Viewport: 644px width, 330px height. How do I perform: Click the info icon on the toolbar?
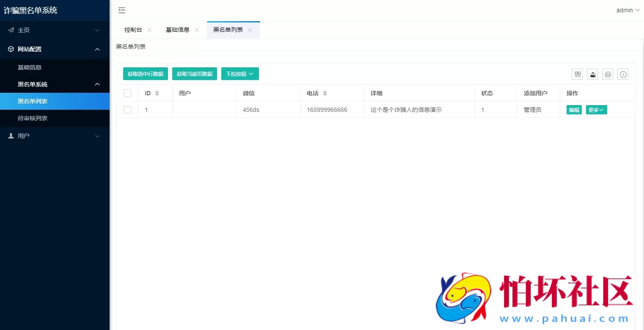tap(623, 74)
